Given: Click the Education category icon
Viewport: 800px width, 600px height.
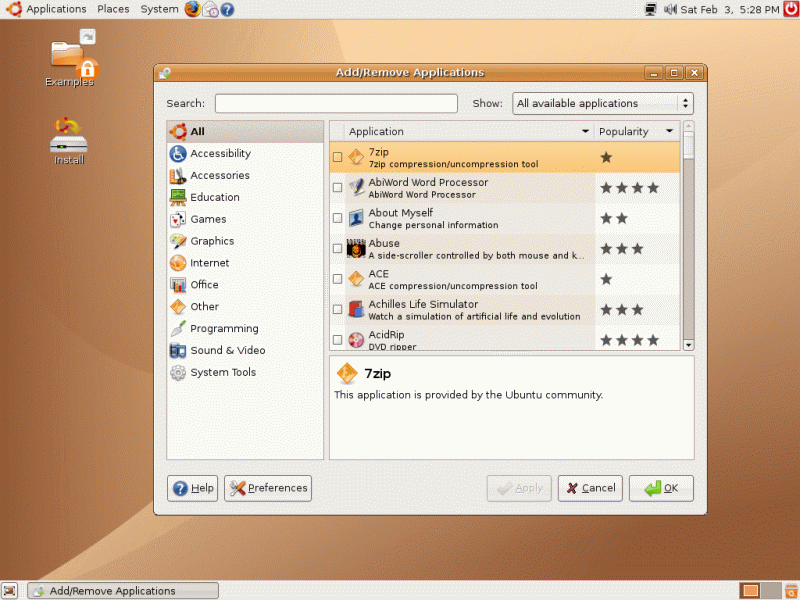Looking at the screenshot, I should coord(178,197).
